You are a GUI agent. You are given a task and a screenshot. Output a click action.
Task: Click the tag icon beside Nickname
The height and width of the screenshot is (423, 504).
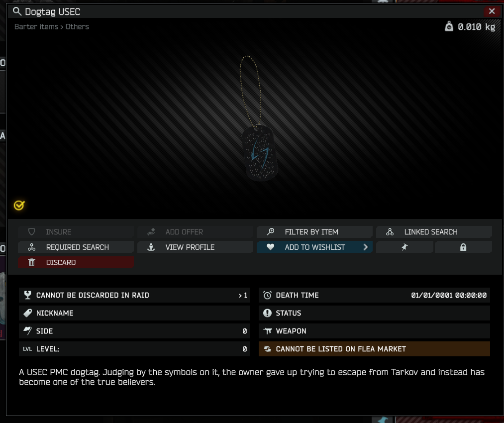(28, 313)
